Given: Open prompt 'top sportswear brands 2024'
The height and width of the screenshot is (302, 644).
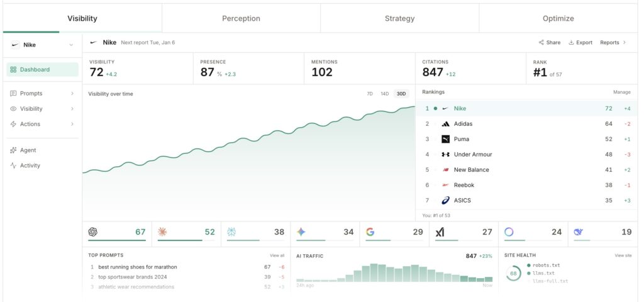Looking at the screenshot, I should coord(133,277).
